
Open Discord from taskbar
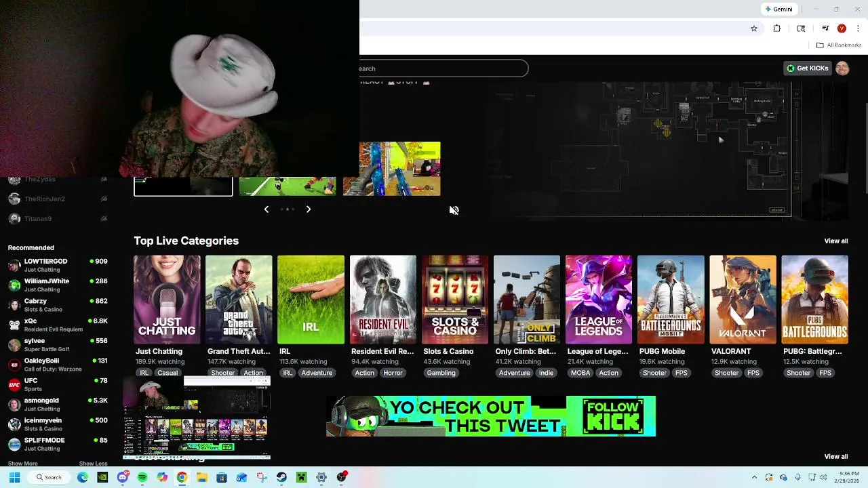123,477
